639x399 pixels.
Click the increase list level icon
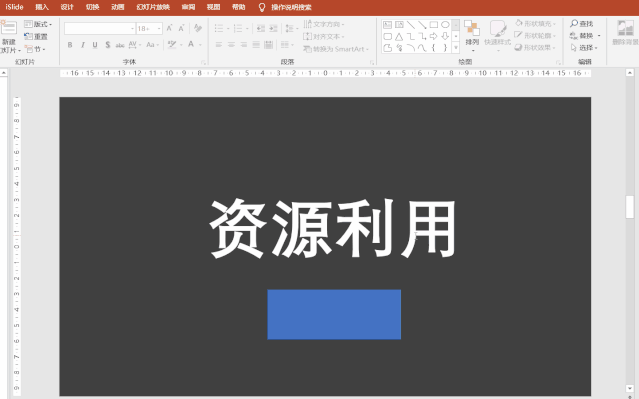(x=273, y=28)
